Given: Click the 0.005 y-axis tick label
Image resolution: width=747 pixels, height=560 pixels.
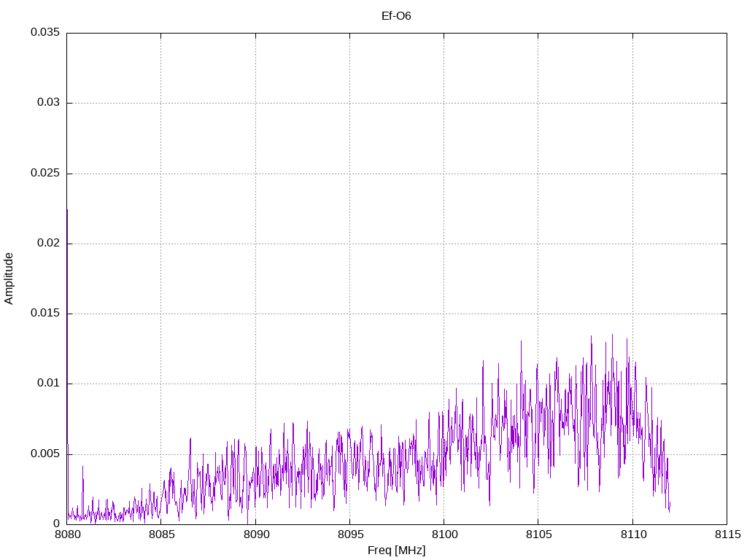Looking at the screenshot, I should [44, 454].
